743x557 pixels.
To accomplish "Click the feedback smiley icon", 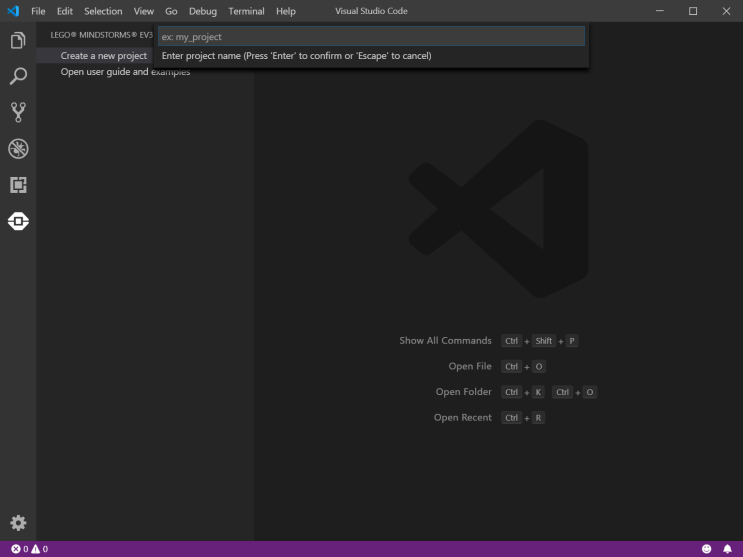I will (706, 549).
